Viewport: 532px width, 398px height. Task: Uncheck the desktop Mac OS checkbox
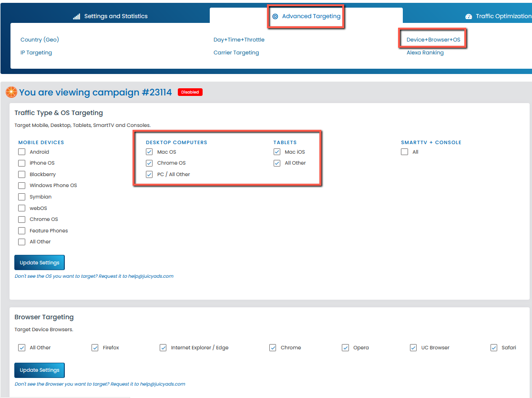[149, 152]
